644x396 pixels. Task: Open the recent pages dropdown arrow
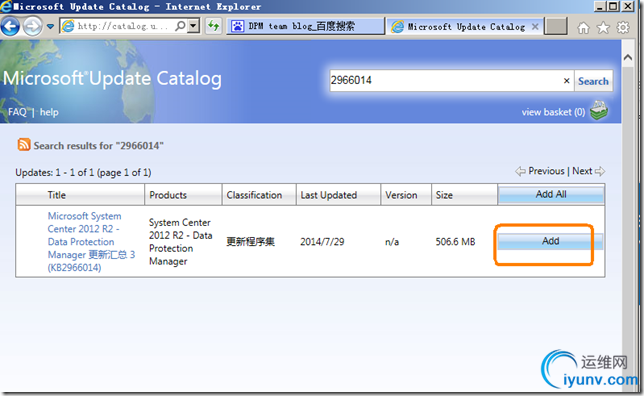coord(50,27)
